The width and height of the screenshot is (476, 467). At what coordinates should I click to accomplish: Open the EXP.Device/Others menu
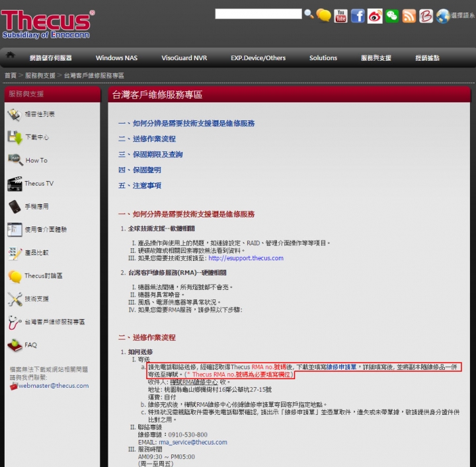pyautogui.click(x=258, y=58)
